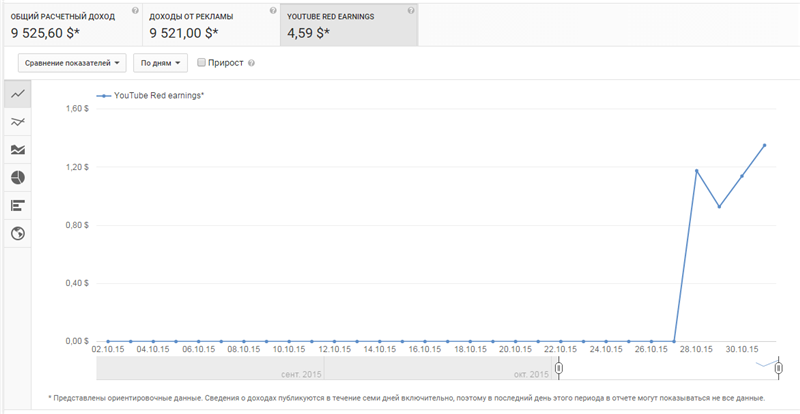Select Доходы от рекламы tab
The image size is (800, 414).
pyautogui.click(x=211, y=25)
